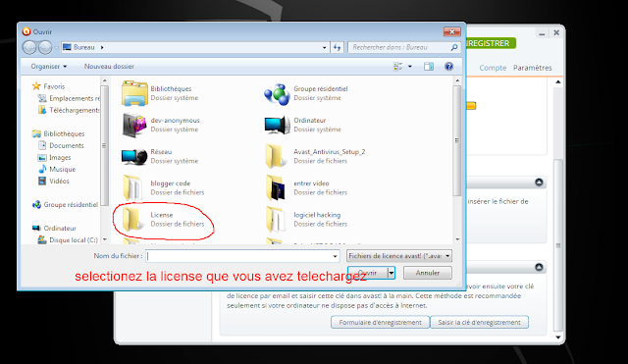The height and width of the screenshot is (364, 628).
Task: Click Formulaire d'enregistrement button in avast
Action: click(380, 323)
